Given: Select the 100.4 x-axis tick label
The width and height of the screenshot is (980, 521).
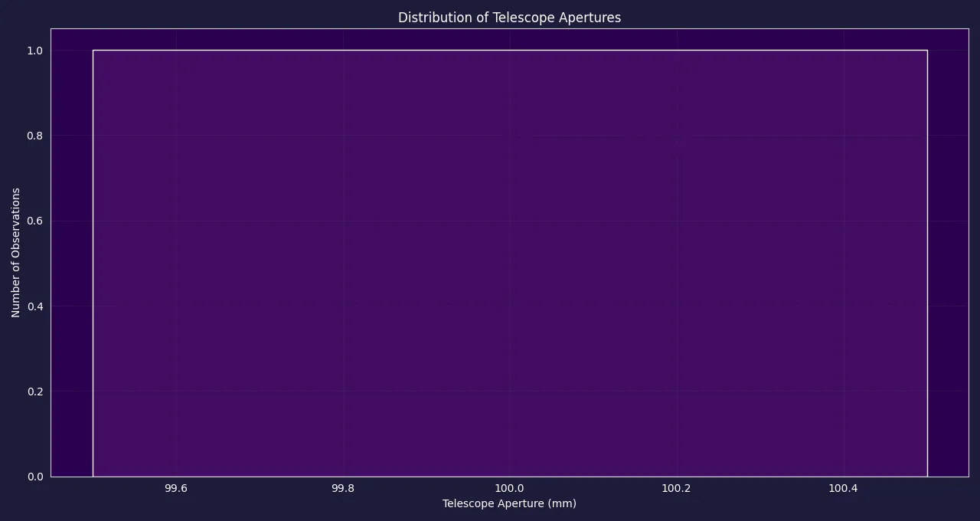Looking at the screenshot, I should tap(843, 489).
